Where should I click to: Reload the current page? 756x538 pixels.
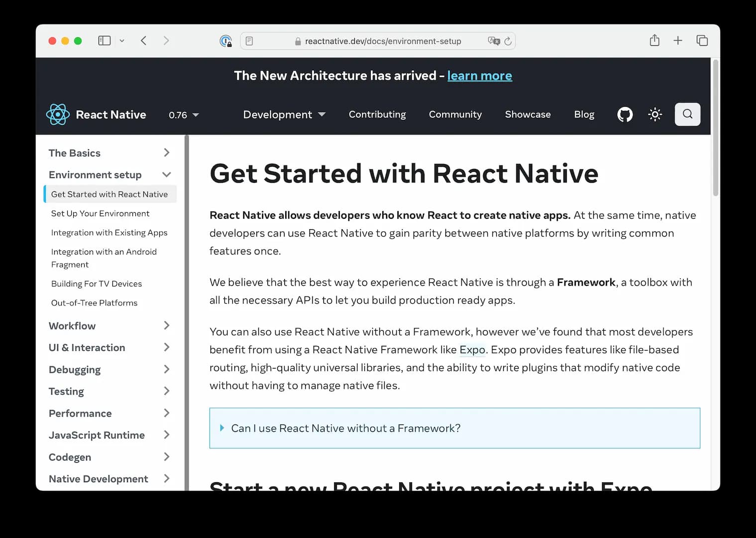tap(508, 41)
